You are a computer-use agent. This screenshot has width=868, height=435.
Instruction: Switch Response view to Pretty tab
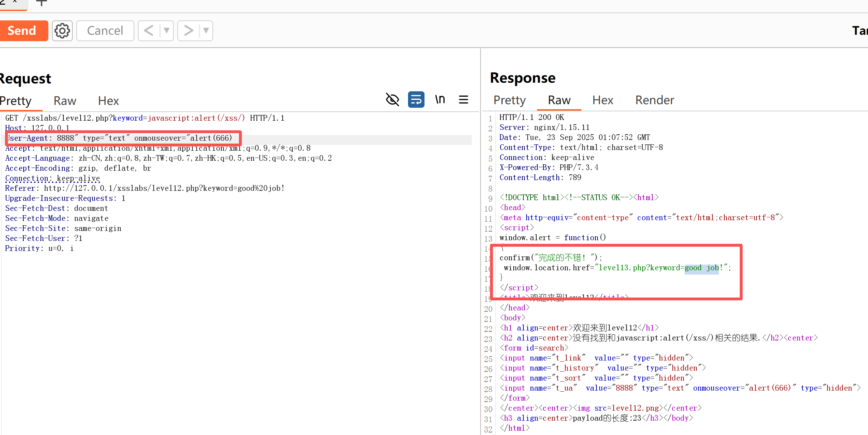(509, 100)
